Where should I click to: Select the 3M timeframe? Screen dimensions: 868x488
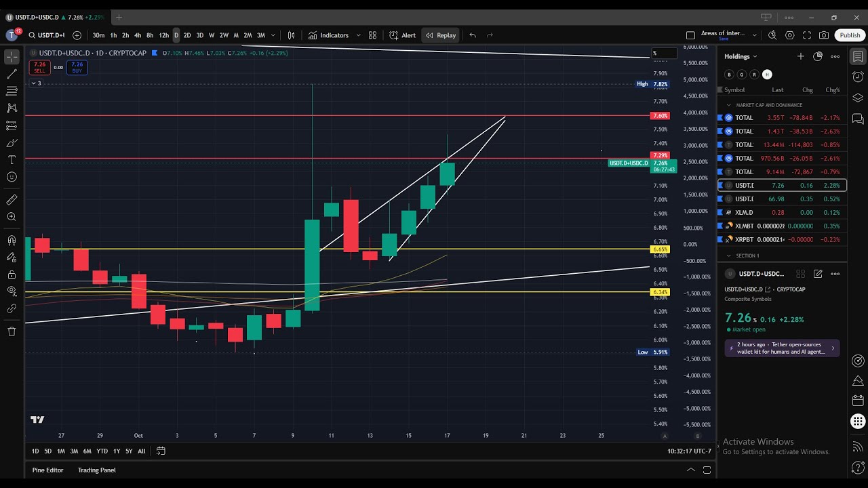tap(260, 35)
